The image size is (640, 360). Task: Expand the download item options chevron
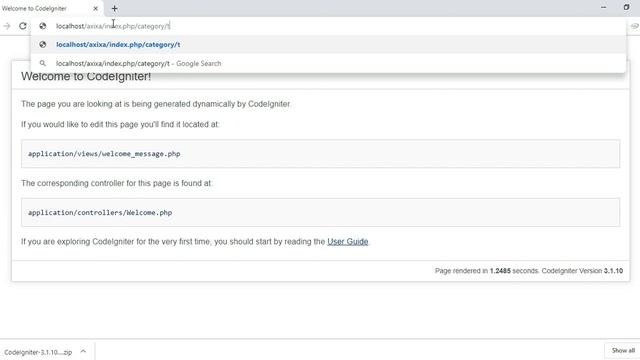tap(83, 351)
